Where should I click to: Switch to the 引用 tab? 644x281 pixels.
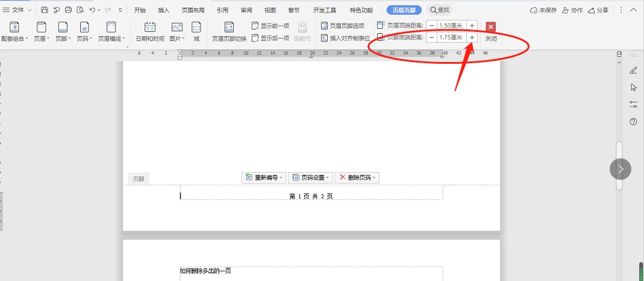point(223,10)
